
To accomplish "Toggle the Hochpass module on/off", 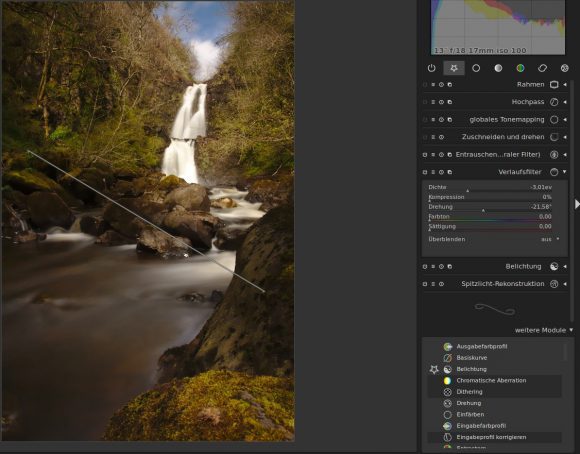I will coord(425,102).
